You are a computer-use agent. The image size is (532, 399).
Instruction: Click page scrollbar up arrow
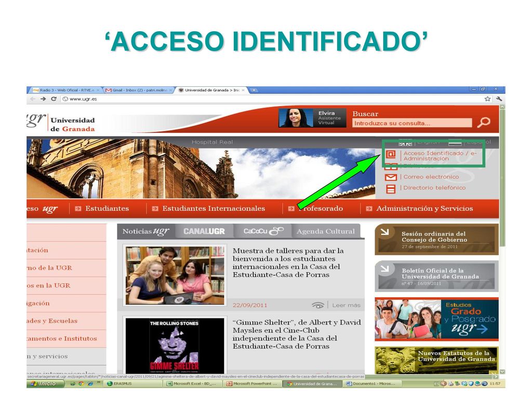pyautogui.click(x=502, y=107)
